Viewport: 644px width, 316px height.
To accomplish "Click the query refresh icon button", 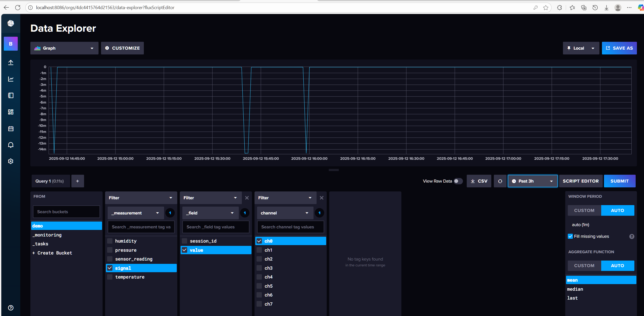I will coord(500,181).
